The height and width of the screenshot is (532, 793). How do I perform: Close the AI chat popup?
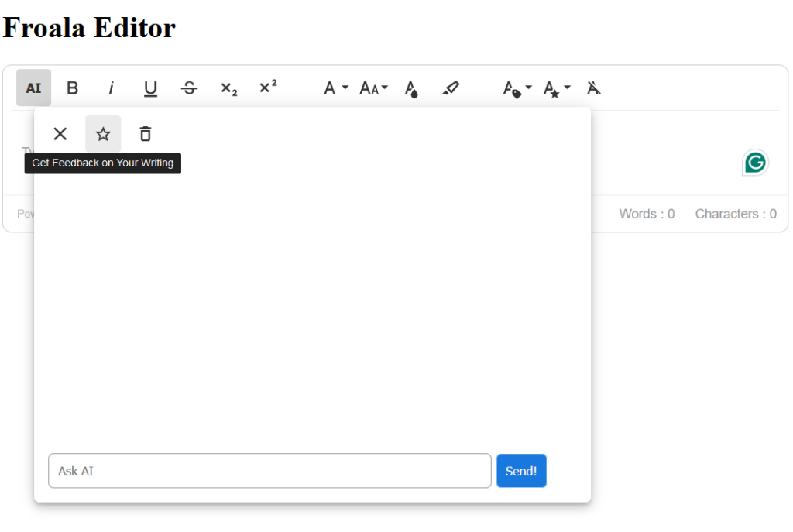(x=60, y=134)
